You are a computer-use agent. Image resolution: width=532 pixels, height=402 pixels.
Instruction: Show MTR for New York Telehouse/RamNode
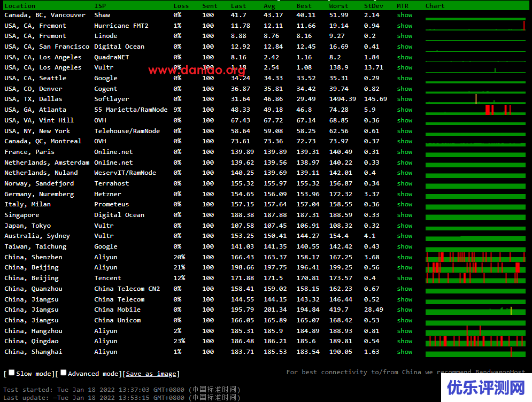(405, 130)
